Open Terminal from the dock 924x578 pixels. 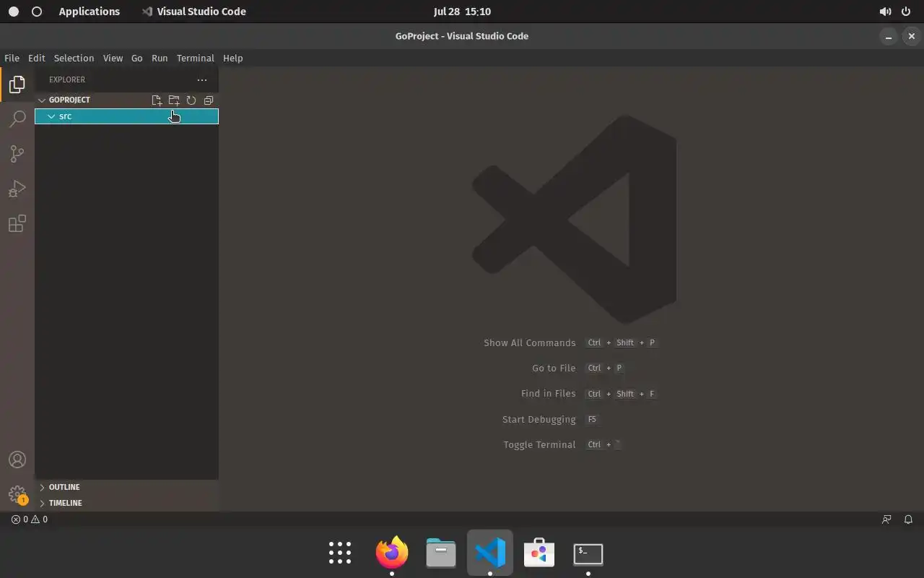(588, 553)
